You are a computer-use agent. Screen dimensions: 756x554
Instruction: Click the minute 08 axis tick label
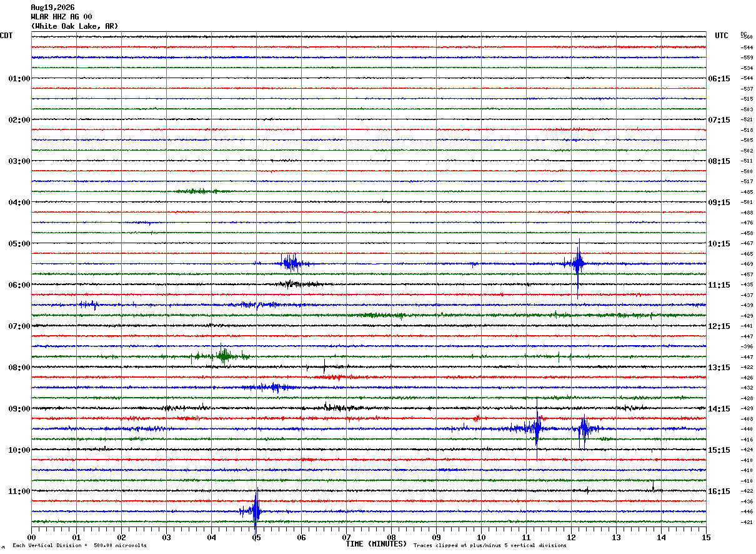click(x=391, y=538)
